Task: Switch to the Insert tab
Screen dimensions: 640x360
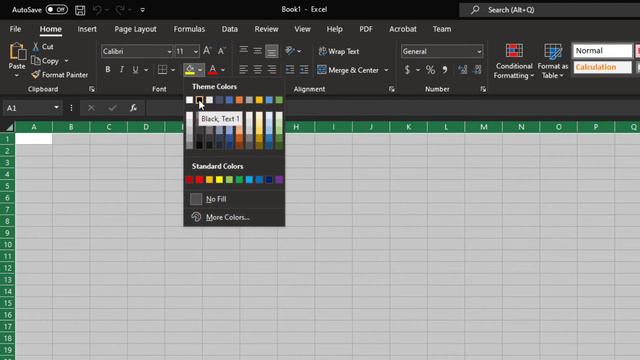Action: 87,29
